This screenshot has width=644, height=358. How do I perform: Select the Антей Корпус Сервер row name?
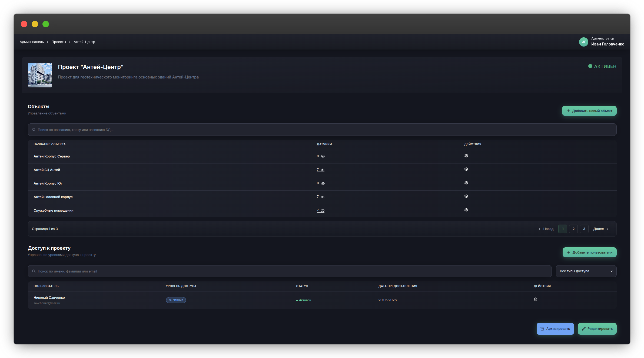pyautogui.click(x=52, y=156)
